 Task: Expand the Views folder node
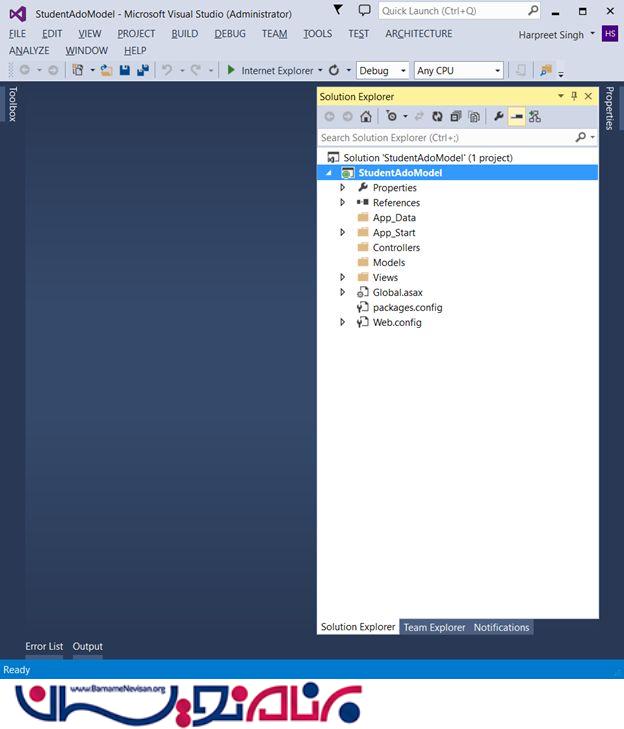point(342,278)
